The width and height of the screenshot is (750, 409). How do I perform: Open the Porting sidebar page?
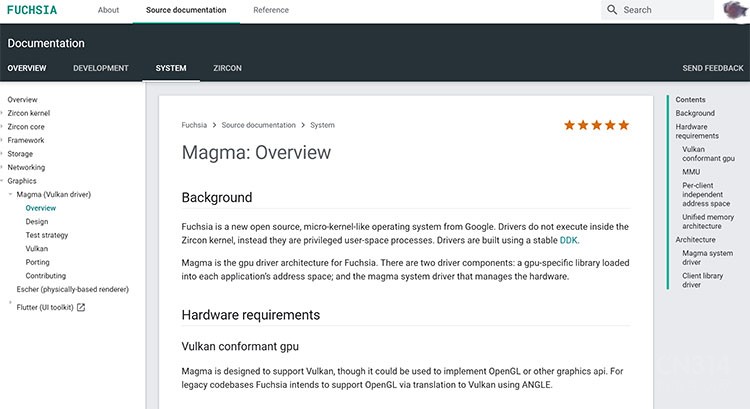(37, 262)
